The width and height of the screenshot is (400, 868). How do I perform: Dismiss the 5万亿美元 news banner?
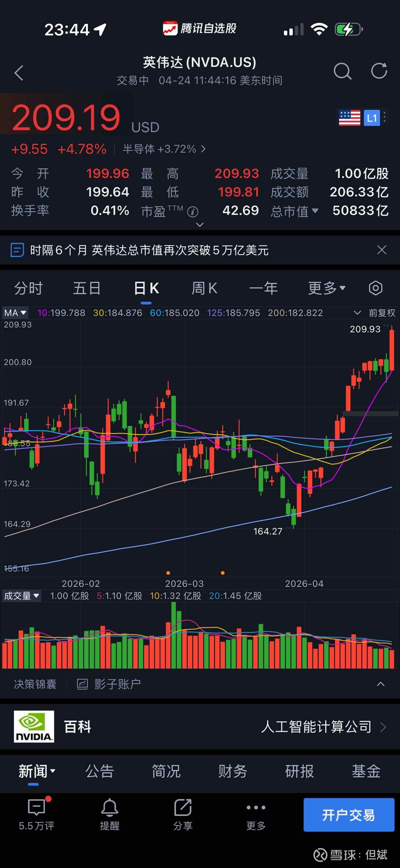click(x=382, y=250)
